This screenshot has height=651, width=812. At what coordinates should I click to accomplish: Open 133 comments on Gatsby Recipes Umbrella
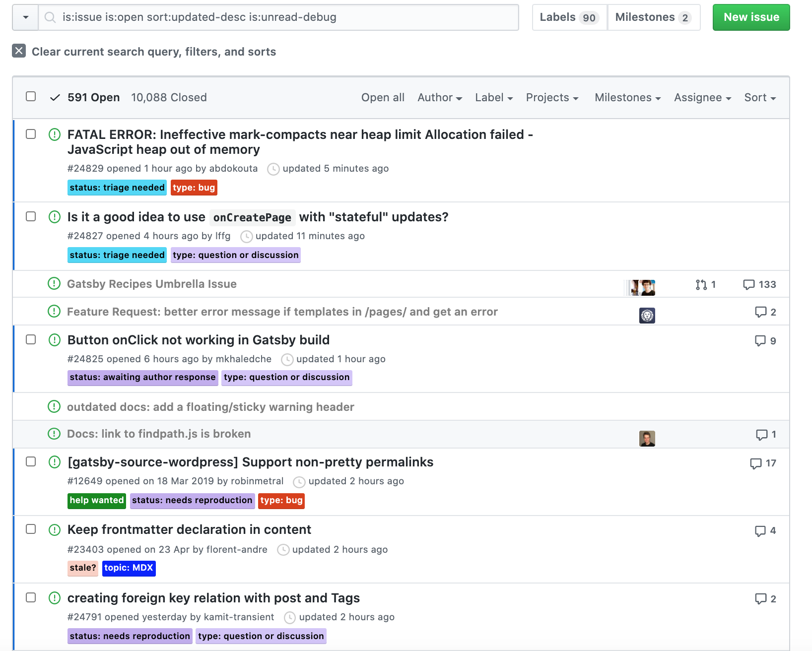759,284
